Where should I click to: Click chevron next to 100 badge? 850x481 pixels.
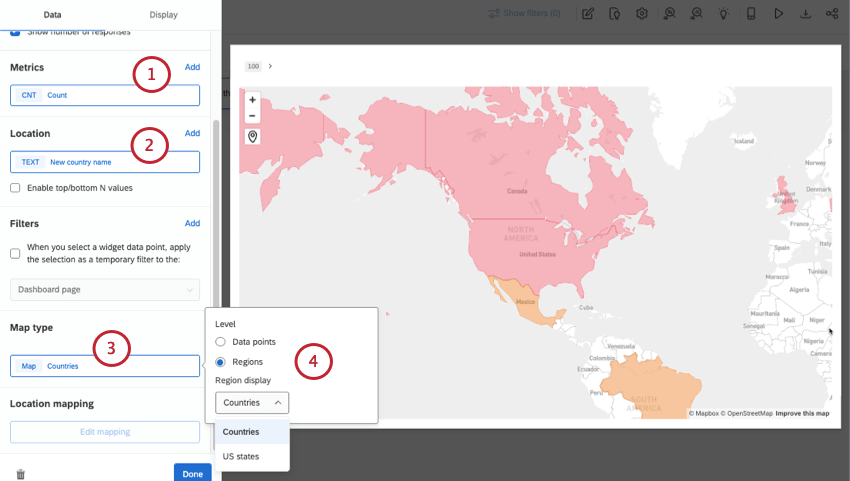point(270,66)
